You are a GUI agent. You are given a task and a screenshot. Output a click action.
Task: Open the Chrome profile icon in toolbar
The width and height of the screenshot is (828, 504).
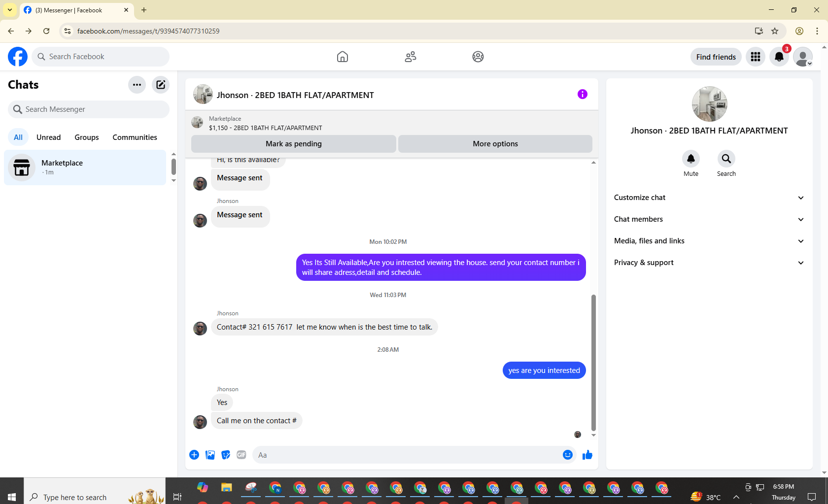(799, 31)
